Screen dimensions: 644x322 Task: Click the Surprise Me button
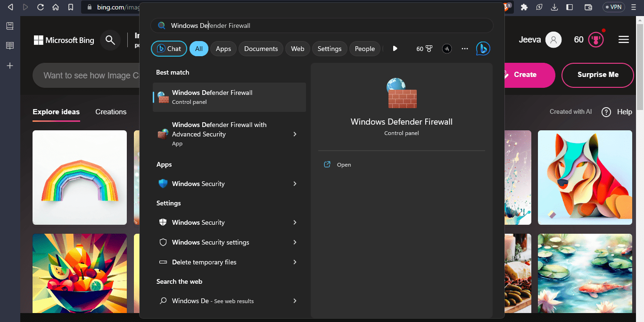click(597, 75)
